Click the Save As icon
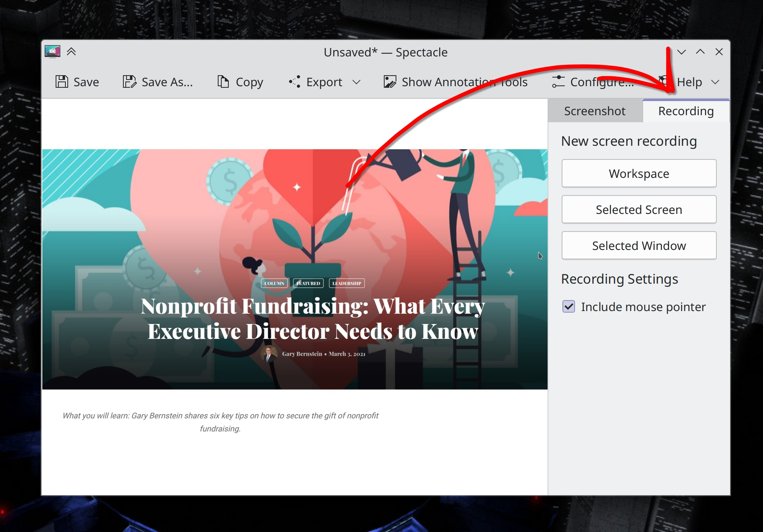This screenshot has width=763, height=532. click(129, 81)
